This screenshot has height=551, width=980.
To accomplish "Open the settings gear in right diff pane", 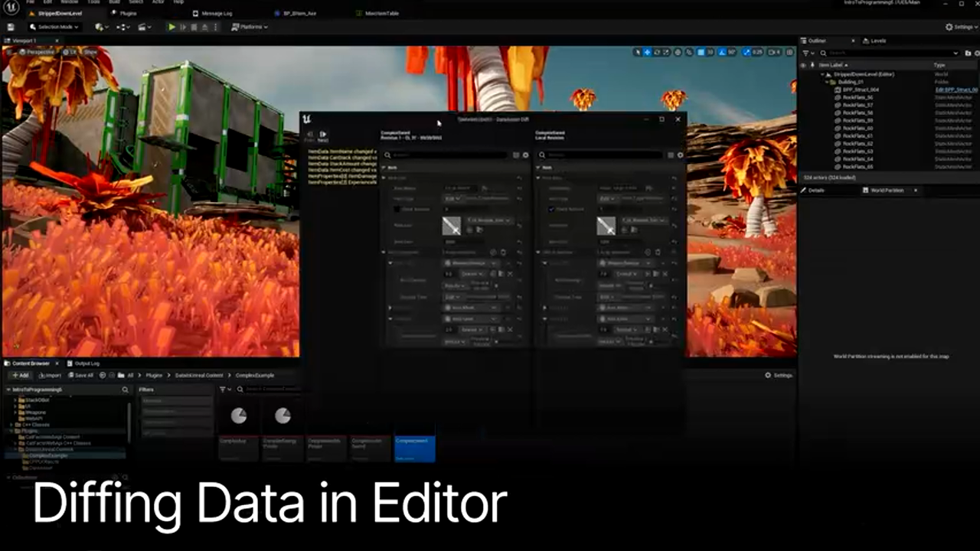I will tap(680, 155).
